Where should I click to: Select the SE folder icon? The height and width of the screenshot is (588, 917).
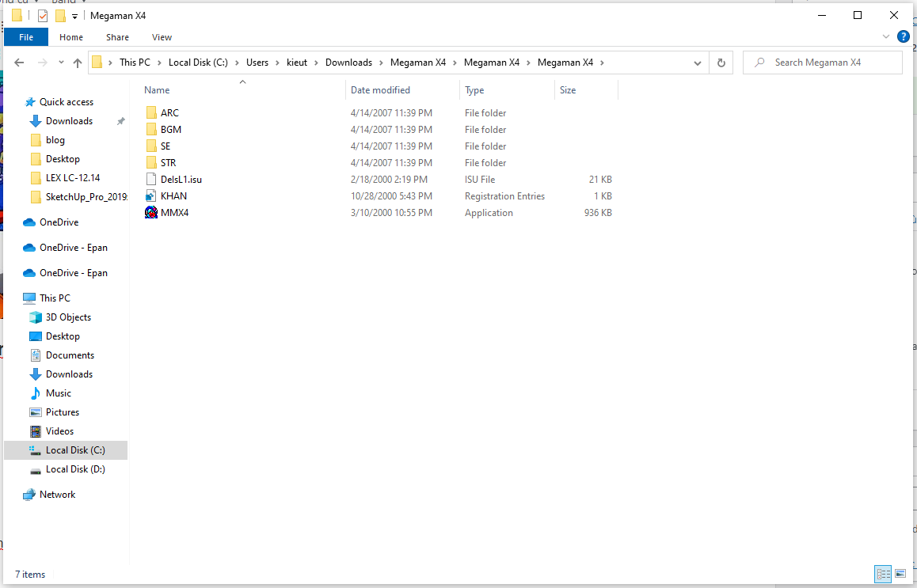click(x=151, y=146)
